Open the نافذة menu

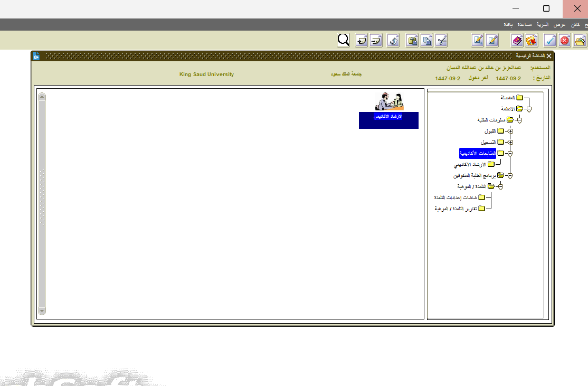508,24
